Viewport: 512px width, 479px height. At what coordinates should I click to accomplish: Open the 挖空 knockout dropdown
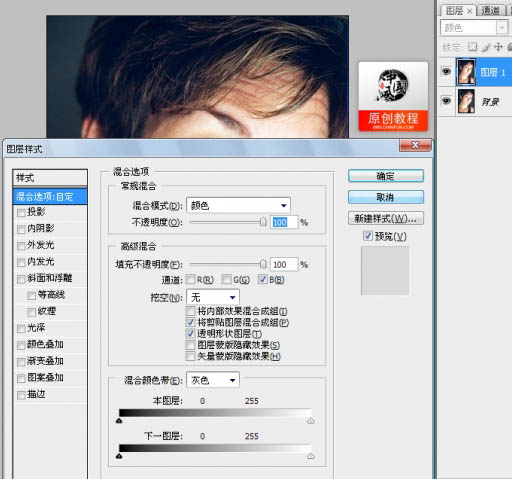click(213, 297)
